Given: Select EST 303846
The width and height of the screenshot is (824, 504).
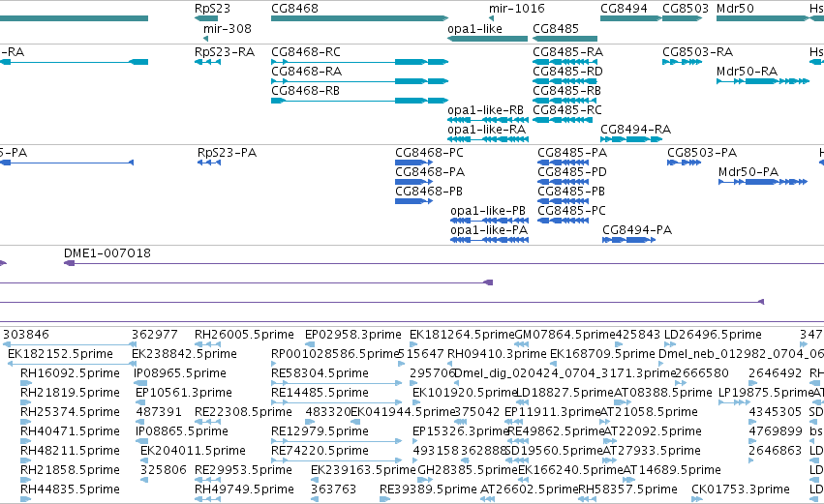Looking at the screenshot, I should (26, 335).
